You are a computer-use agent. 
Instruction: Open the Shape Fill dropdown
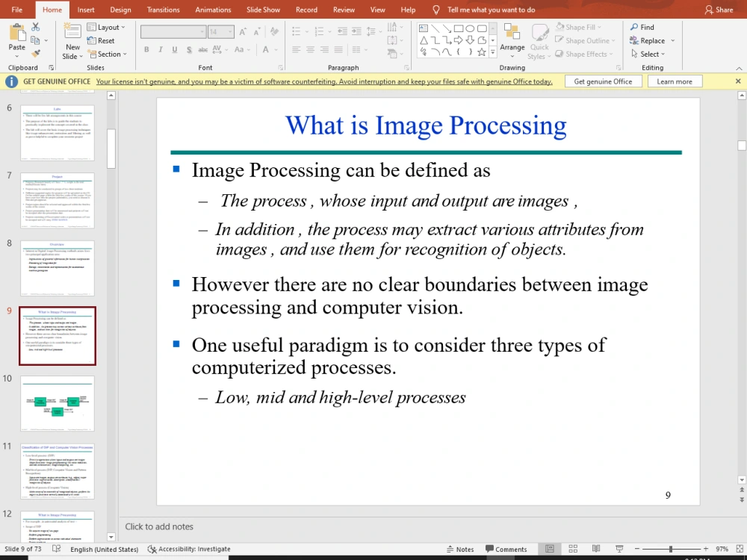click(x=578, y=27)
